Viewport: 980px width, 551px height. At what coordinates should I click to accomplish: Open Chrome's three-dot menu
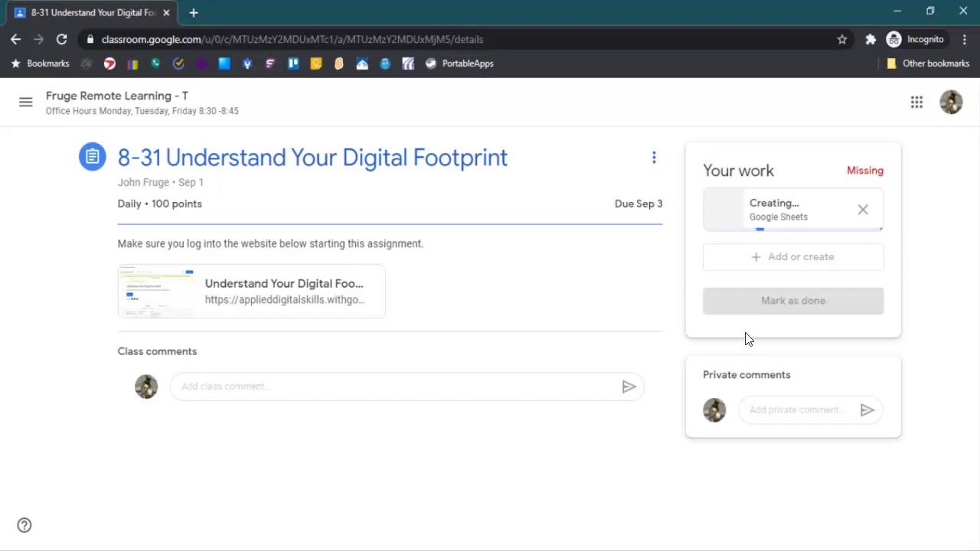coord(964,39)
